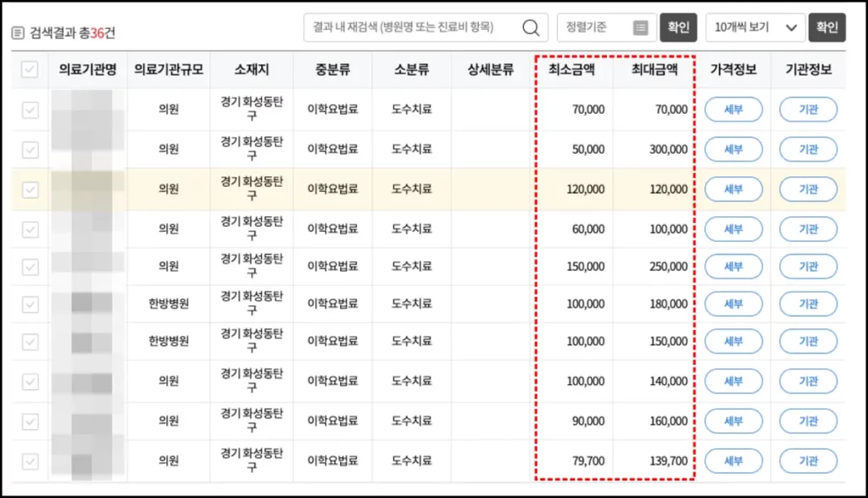868x498 pixels.
Task: Click 세부 button in the 300,000 max row
Action: (733, 149)
